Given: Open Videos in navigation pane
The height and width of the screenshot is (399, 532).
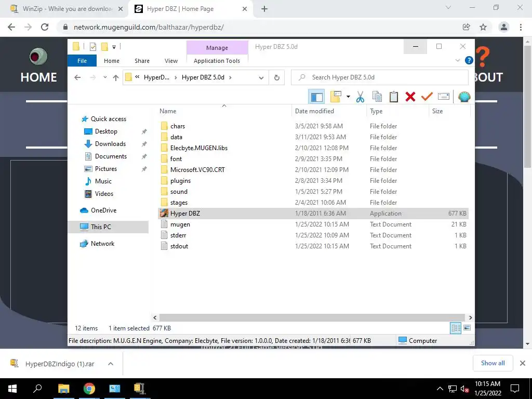Looking at the screenshot, I should 104,194.
